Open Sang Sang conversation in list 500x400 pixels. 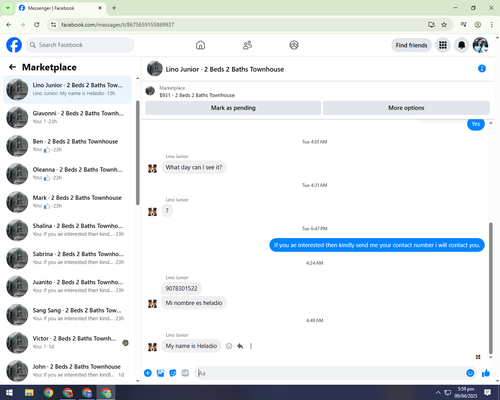pyautogui.click(x=68, y=315)
